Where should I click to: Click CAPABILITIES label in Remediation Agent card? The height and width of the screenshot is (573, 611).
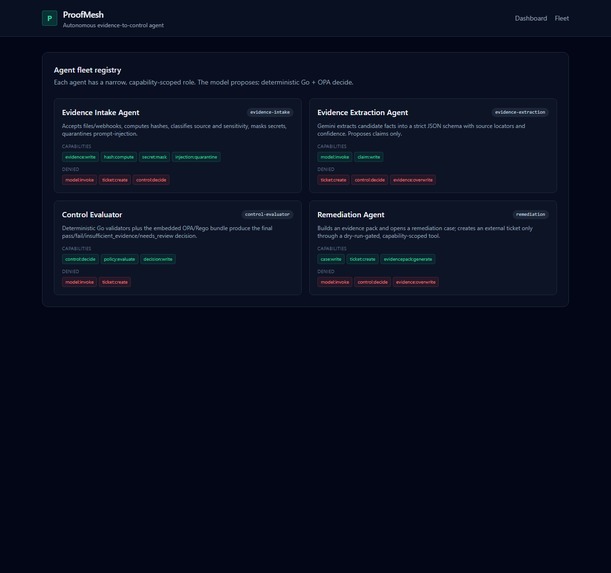pyautogui.click(x=332, y=249)
